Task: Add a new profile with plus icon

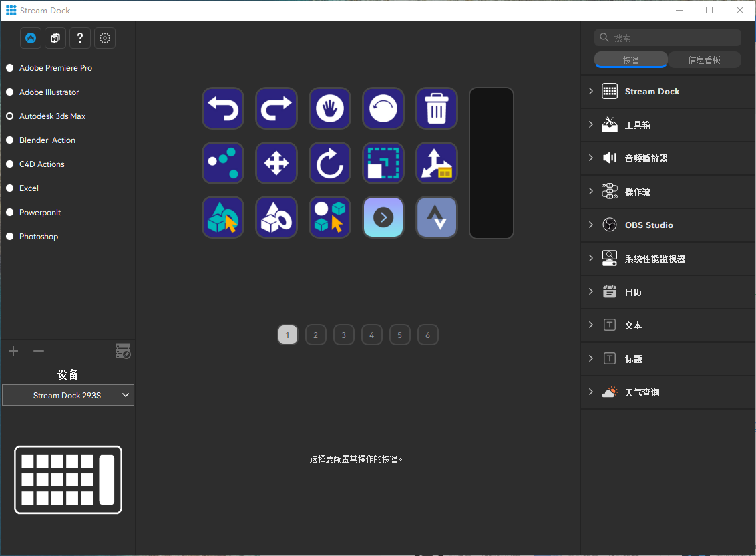Action: pos(13,351)
